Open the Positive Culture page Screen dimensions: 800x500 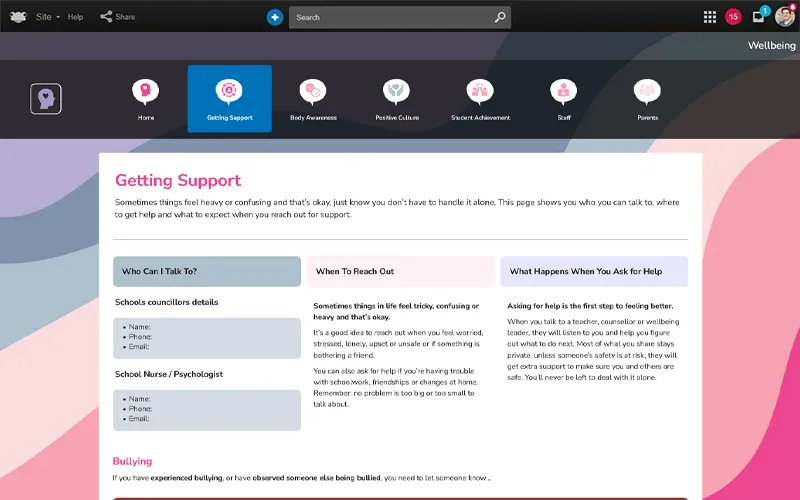click(x=397, y=98)
